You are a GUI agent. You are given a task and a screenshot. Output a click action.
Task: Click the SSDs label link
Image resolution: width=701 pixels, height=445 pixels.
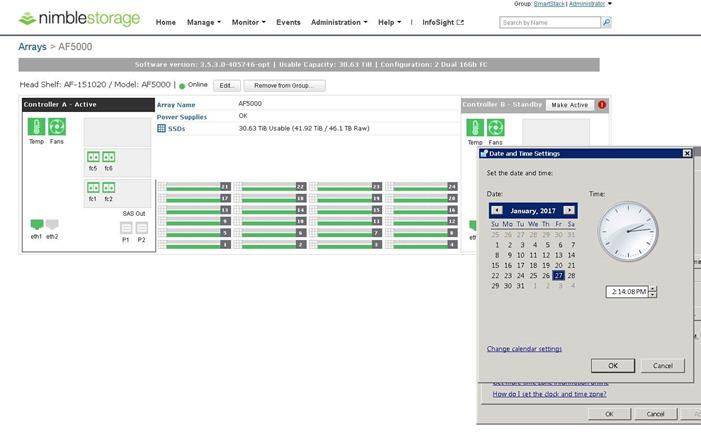coord(177,129)
